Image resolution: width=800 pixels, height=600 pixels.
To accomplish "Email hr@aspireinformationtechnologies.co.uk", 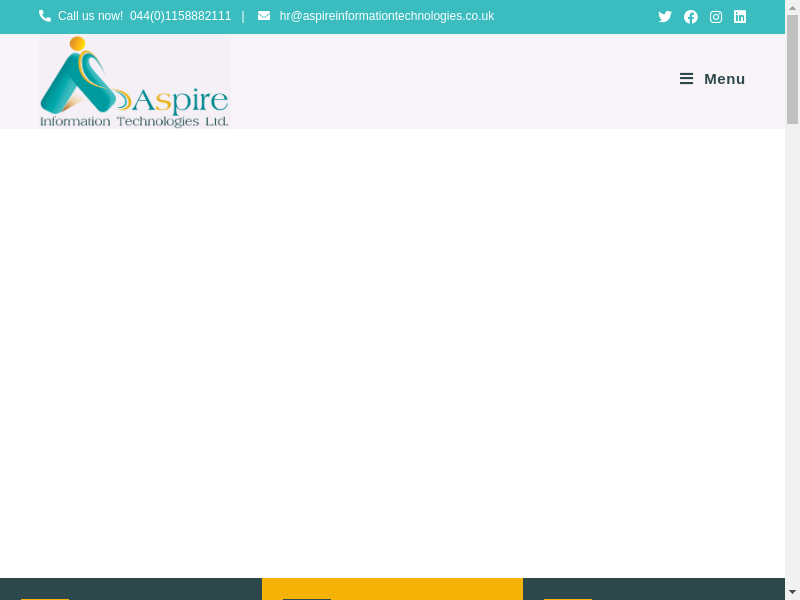I will (x=386, y=16).
